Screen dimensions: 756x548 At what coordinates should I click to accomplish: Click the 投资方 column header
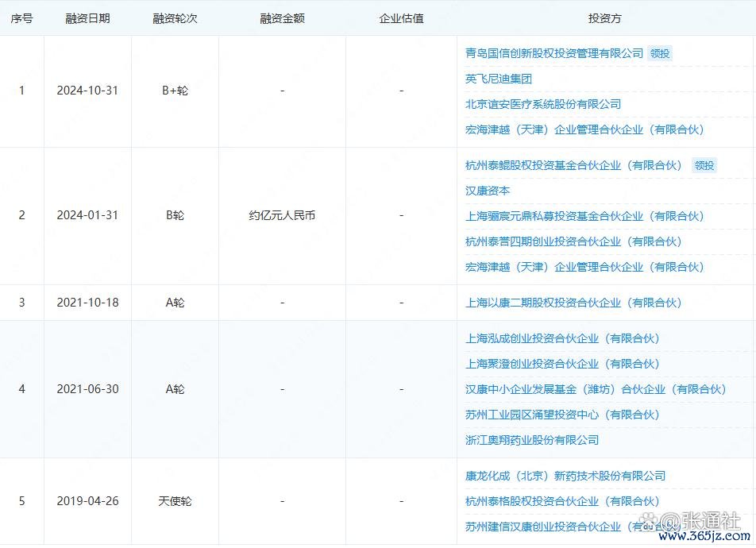tap(604, 18)
